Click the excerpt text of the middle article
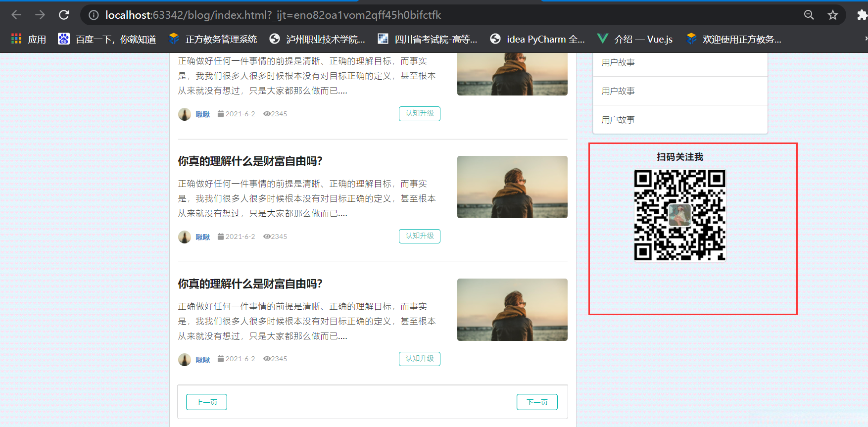Image resolution: width=868 pixels, height=427 pixels. pos(307,198)
